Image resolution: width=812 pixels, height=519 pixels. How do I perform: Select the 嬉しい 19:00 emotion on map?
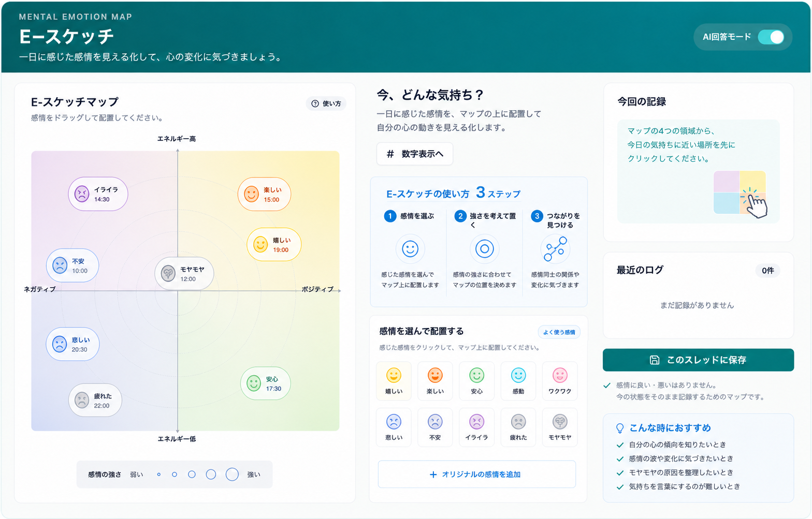[x=274, y=244]
